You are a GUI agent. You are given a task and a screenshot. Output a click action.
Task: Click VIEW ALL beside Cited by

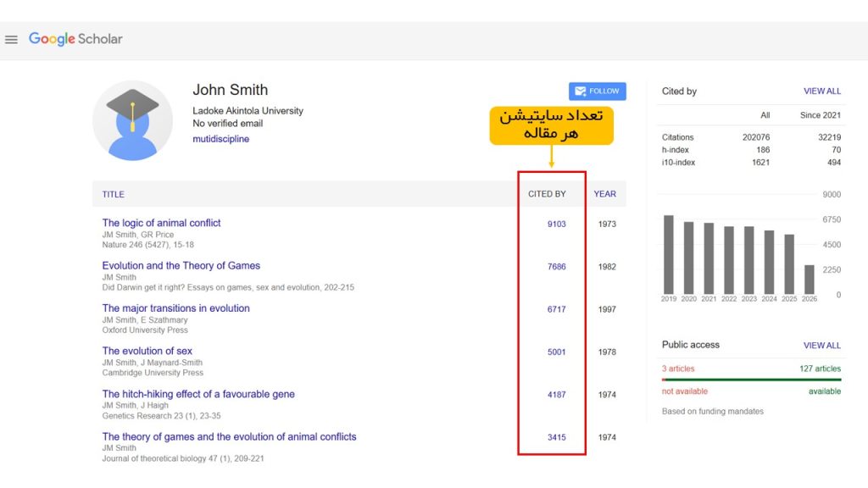(822, 91)
